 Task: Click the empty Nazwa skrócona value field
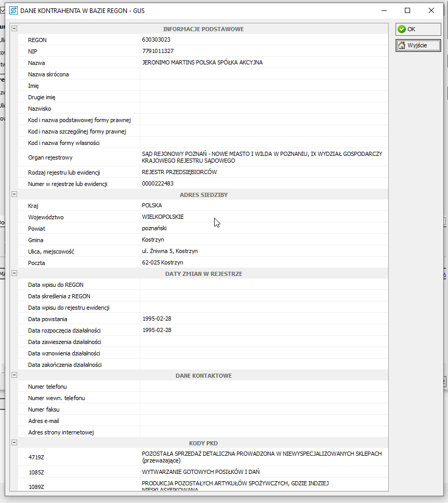coord(264,74)
